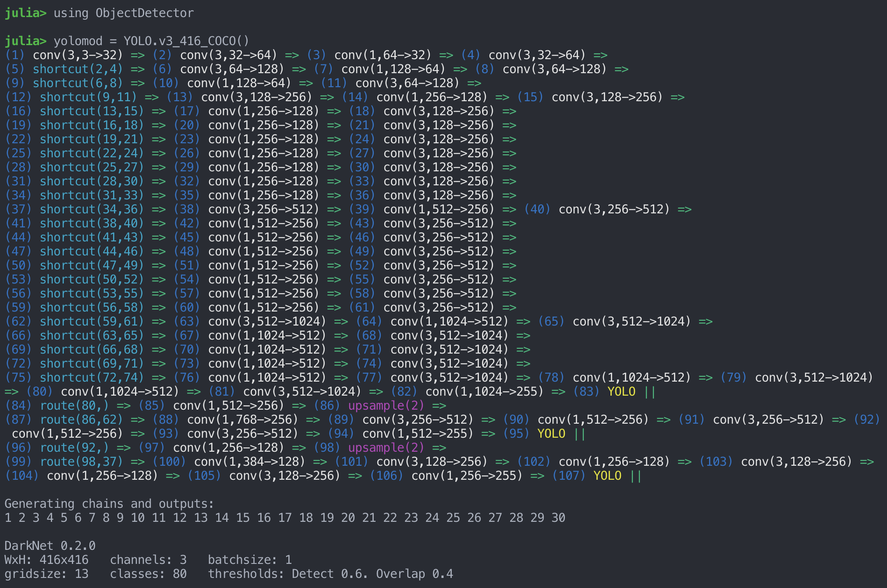Screen dimensions: 887x588
Task: Click the YOLO label at layer 107
Action: 607,476
